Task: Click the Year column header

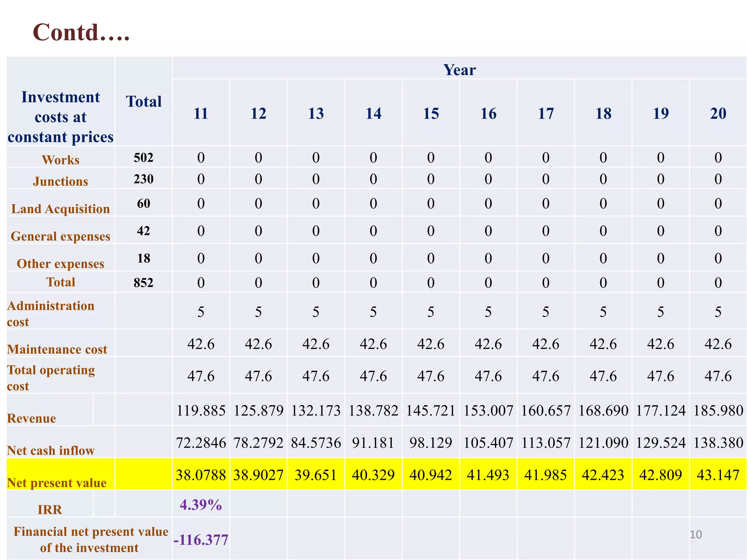Action: pyautogui.click(x=459, y=70)
